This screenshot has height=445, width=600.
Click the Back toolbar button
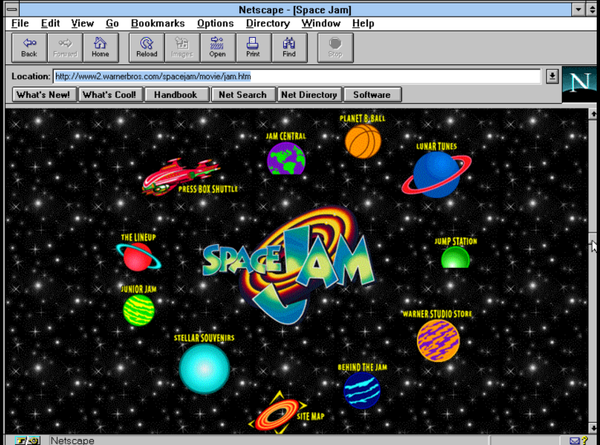tap(29, 47)
